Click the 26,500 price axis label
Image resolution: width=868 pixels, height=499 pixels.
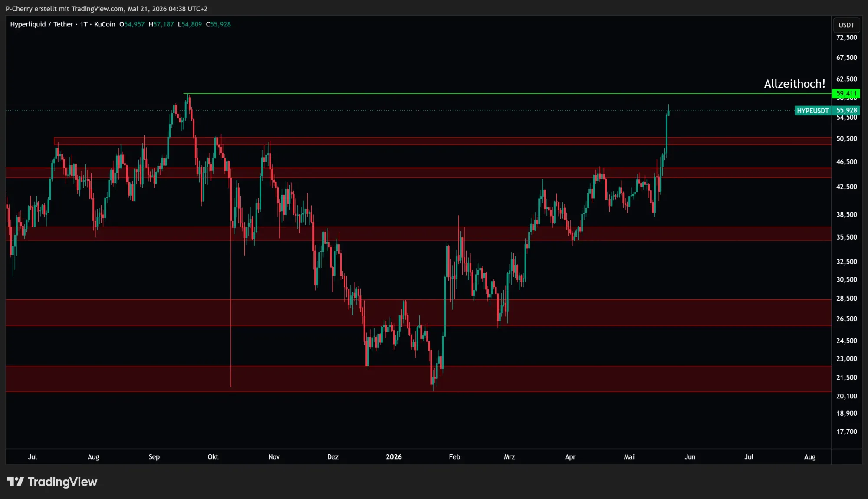[846, 319]
